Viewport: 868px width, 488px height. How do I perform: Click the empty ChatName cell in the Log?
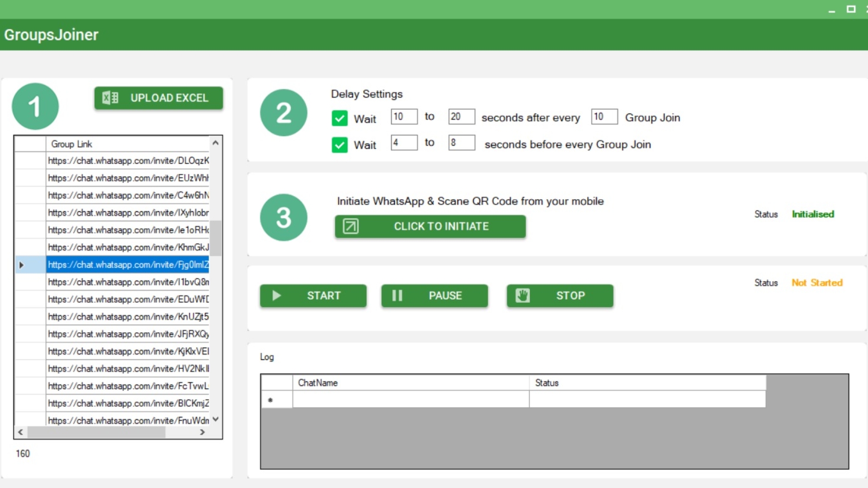(x=411, y=400)
